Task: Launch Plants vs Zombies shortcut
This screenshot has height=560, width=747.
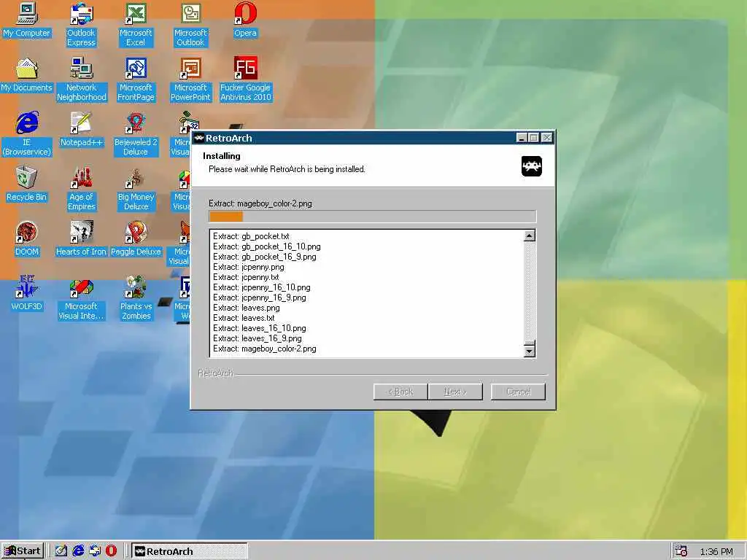Action: point(136,298)
